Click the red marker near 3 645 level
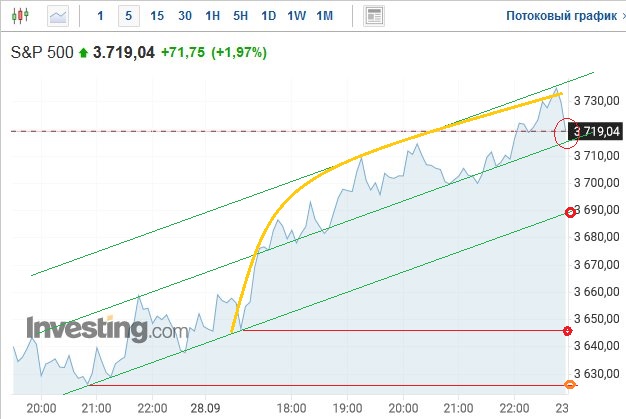This screenshot has width=626, height=419. [x=568, y=331]
